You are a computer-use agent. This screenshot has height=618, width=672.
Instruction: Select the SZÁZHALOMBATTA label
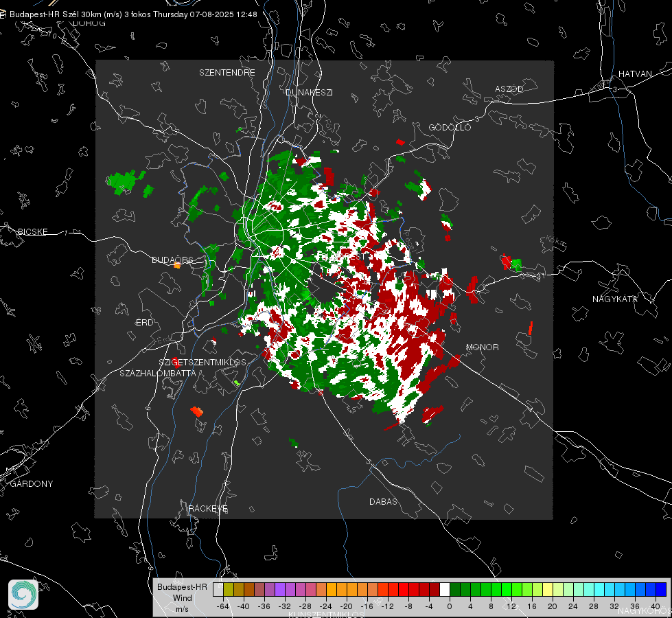point(158,373)
